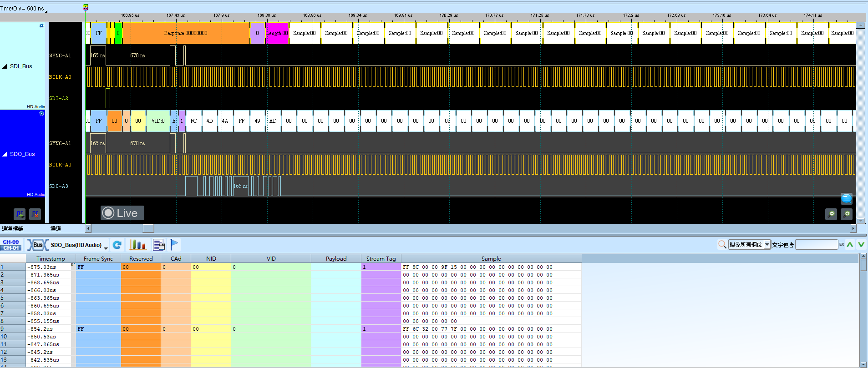The image size is (868, 368).
Task: Zoom out the waveform view
Action: pyautogui.click(x=831, y=214)
